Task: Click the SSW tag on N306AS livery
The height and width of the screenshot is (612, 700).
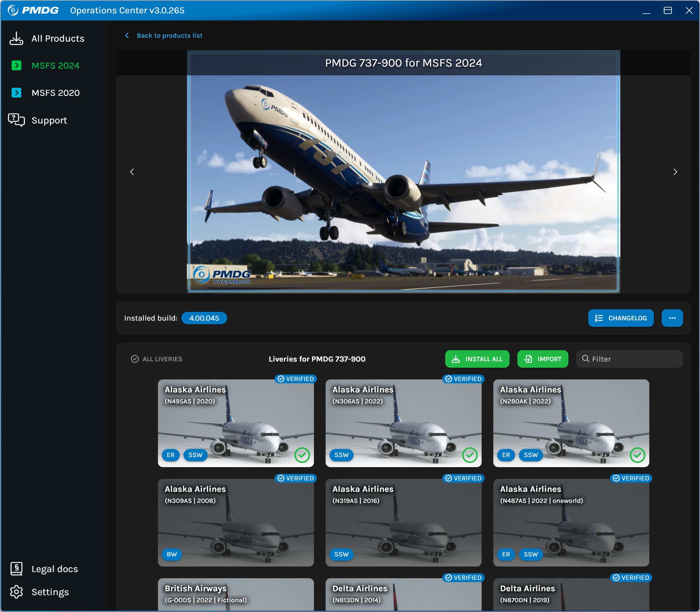Action: 341,455
